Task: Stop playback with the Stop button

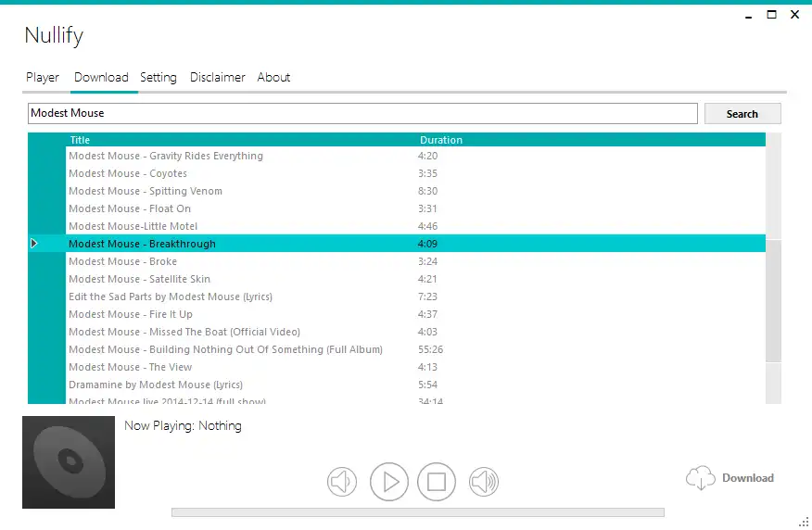Action: coord(437,482)
